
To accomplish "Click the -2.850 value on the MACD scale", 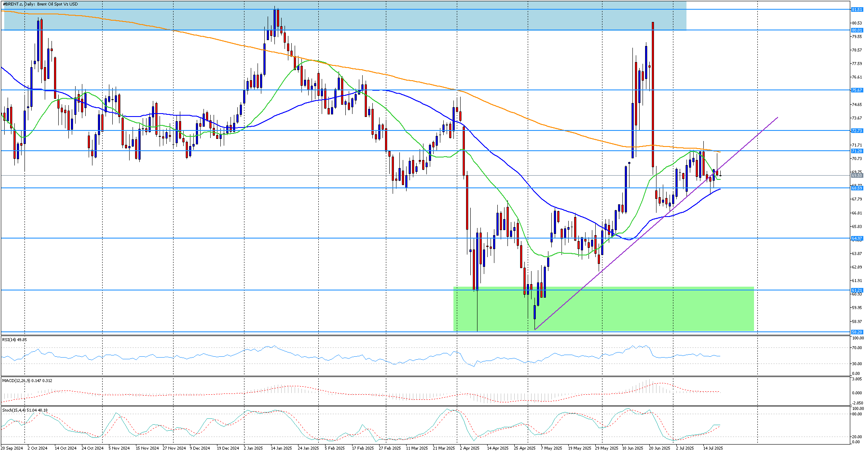I will (x=857, y=403).
